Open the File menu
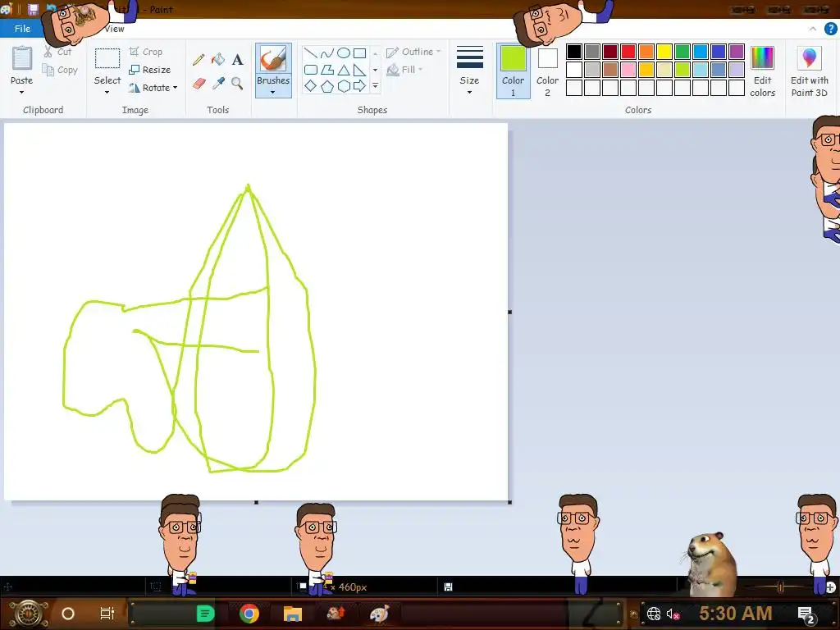Screen dimensions: 840x630 tap(22, 29)
